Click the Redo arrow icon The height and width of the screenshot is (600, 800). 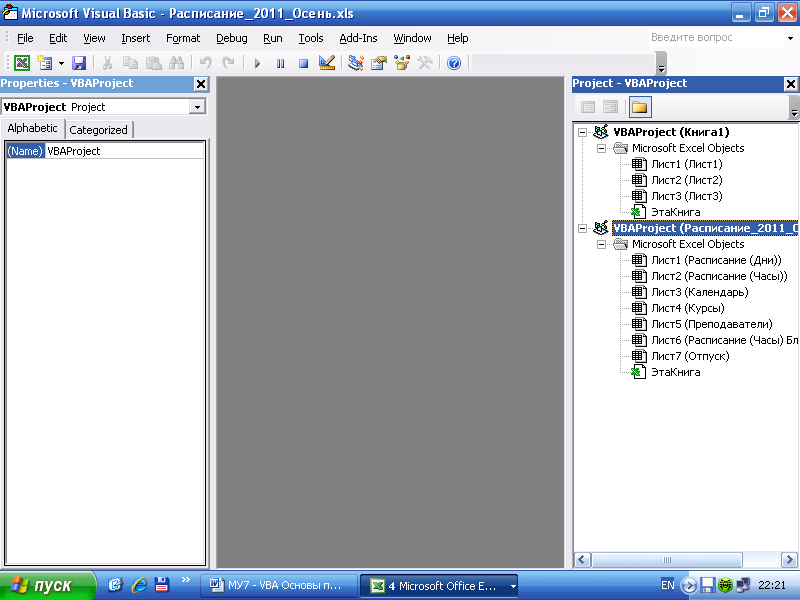pos(228,63)
